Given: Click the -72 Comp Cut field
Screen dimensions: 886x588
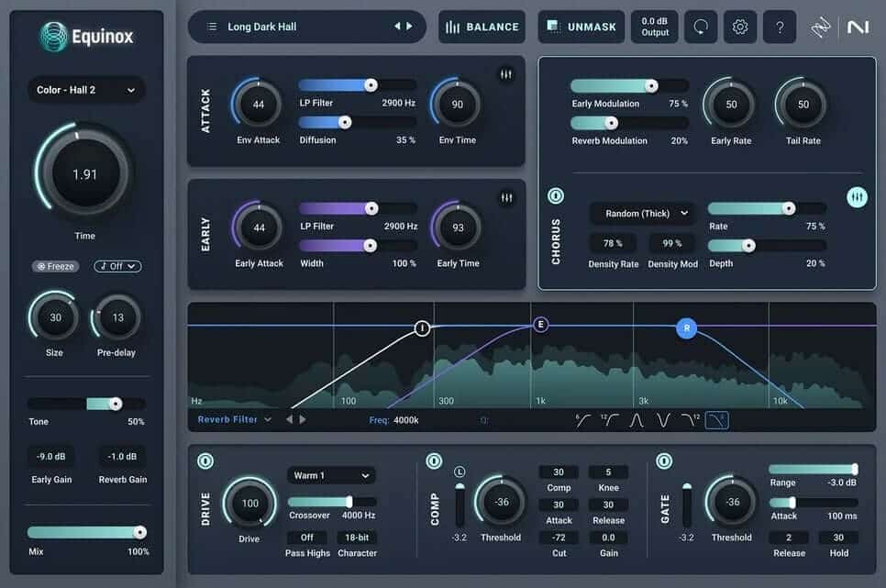Looking at the screenshot, I should coord(559,538).
